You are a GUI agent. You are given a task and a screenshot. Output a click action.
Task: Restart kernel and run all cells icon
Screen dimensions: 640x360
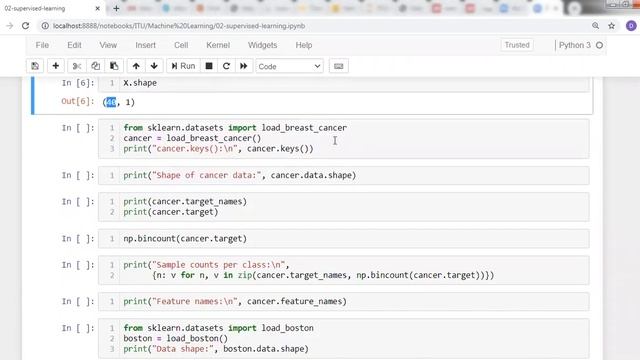click(244, 66)
